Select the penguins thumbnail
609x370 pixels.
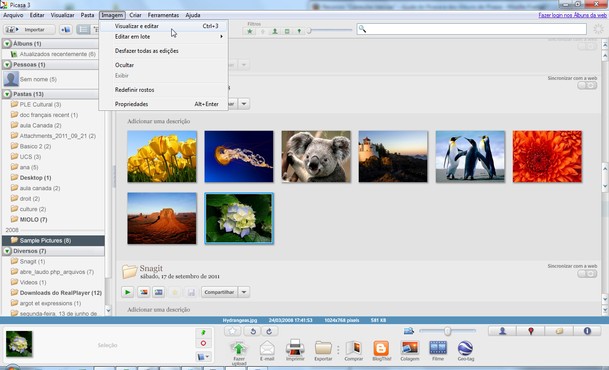pos(470,156)
